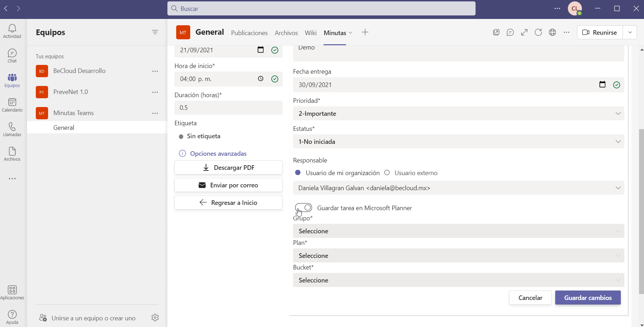
Task: Open settings and more in title bar
Action: tap(557, 8)
